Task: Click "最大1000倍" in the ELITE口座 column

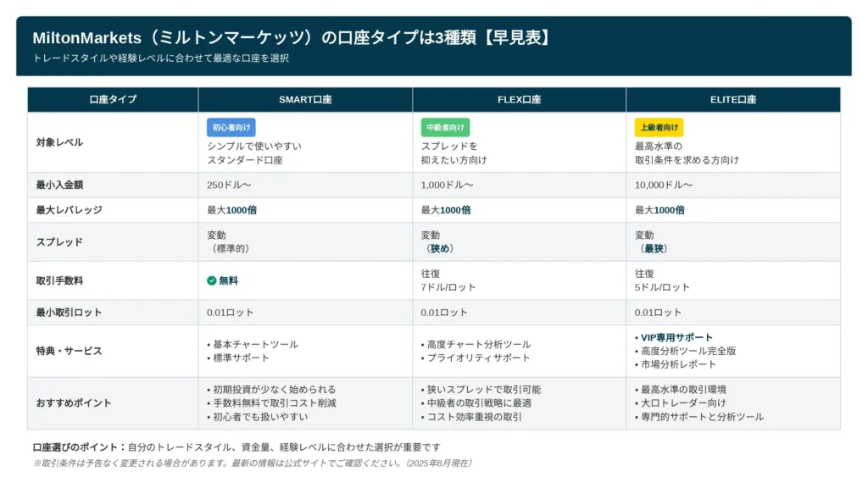Action: point(659,210)
